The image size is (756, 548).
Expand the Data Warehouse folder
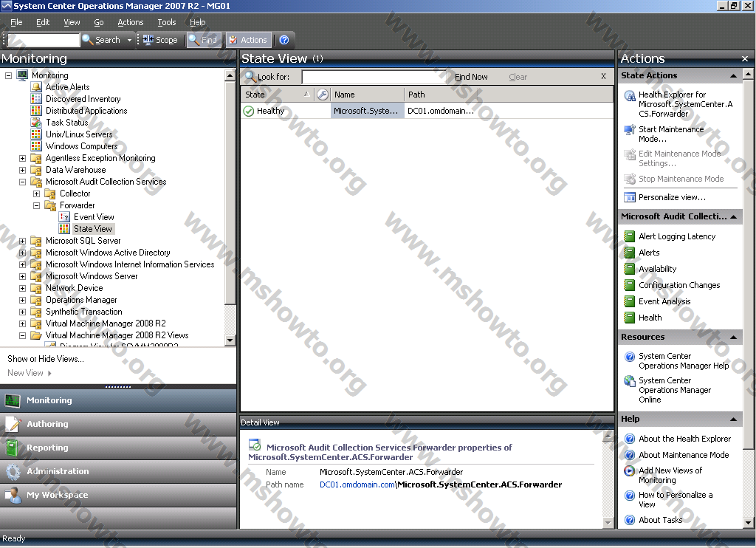[23, 170]
